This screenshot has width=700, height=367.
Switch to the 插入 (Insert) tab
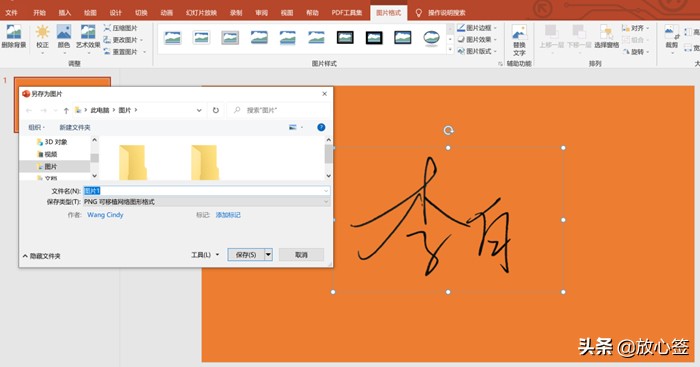(x=65, y=13)
